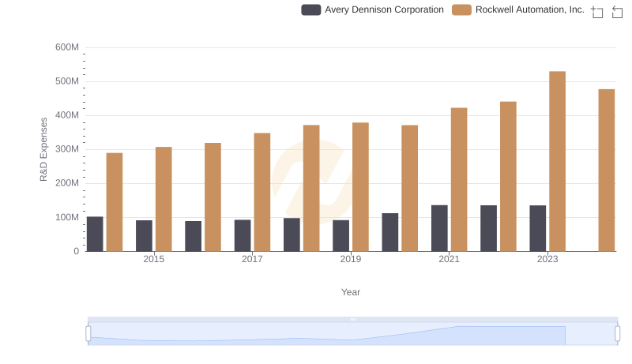
Task: Click the 2017 x-axis label
Action: [x=252, y=259]
